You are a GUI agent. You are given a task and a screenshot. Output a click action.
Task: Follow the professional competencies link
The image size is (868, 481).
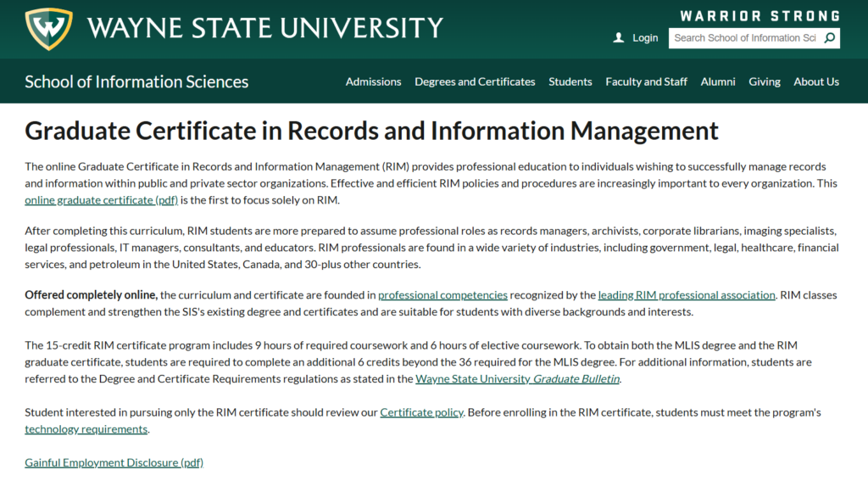tap(442, 295)
